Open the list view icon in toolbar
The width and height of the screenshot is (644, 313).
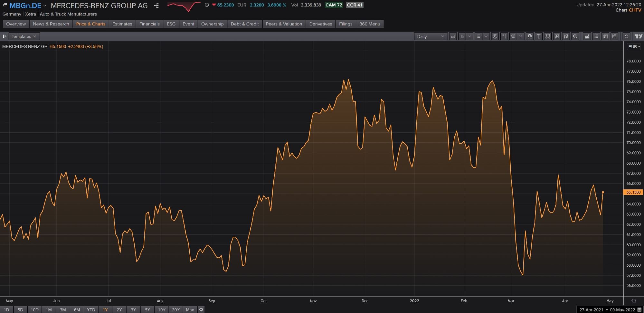478,36
